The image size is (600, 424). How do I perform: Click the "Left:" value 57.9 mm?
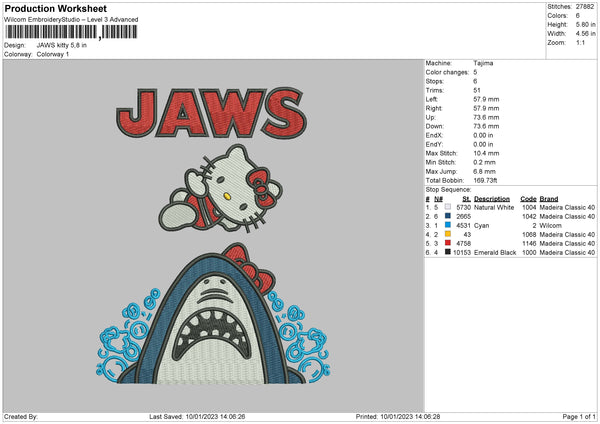[x=486, y=99]
